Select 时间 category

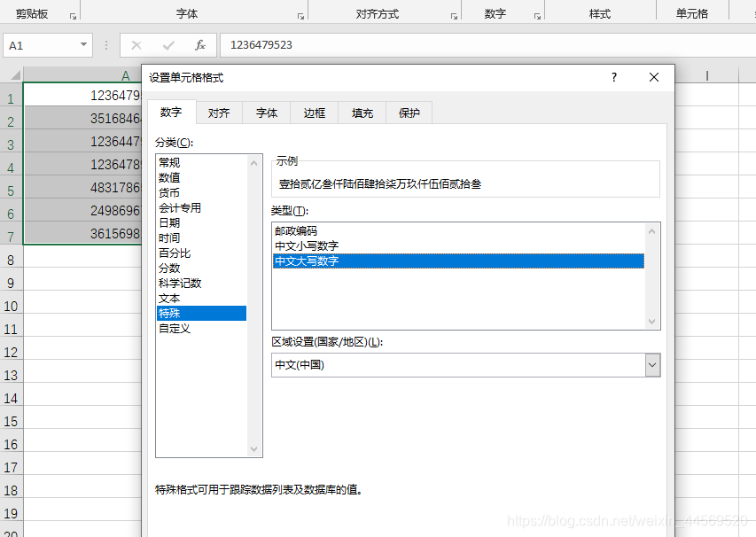click(x=201, y=237)
